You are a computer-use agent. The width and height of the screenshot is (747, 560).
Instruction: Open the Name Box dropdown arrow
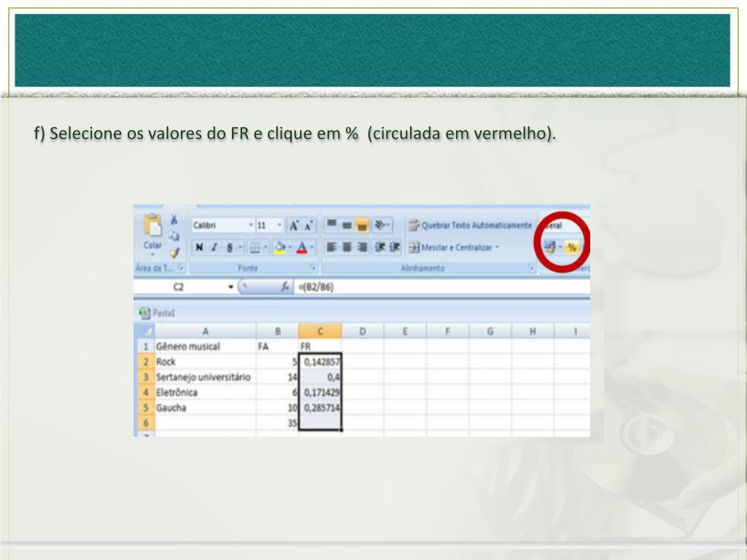[231, 287]
